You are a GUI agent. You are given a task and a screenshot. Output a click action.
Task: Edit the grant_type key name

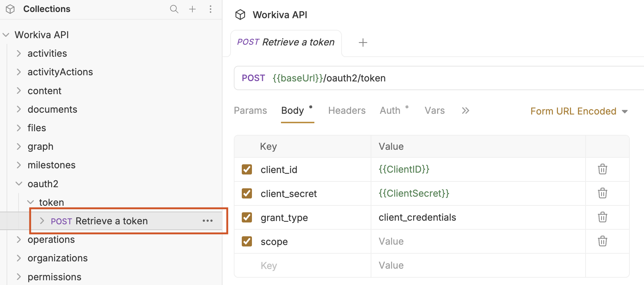click(284, 218)
